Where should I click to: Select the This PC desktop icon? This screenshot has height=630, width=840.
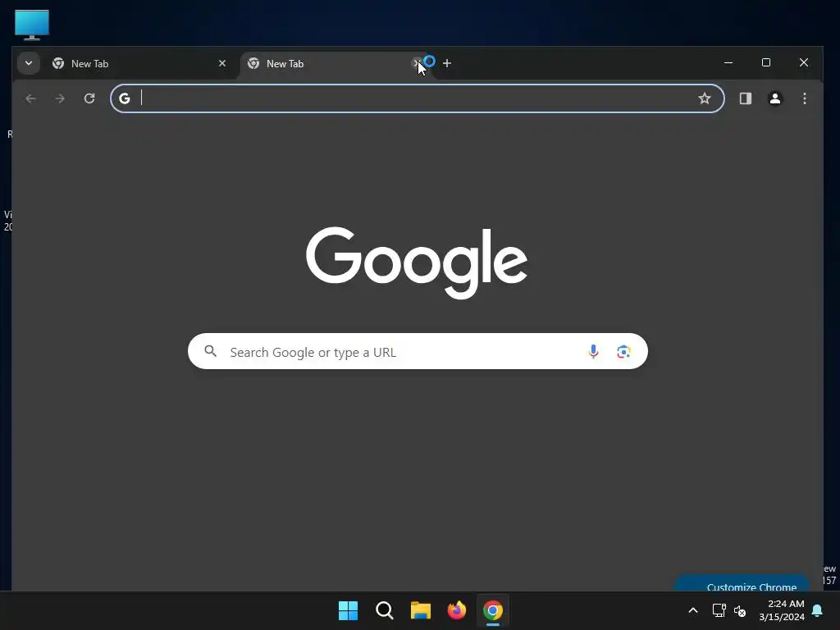[x=32, y=25]
